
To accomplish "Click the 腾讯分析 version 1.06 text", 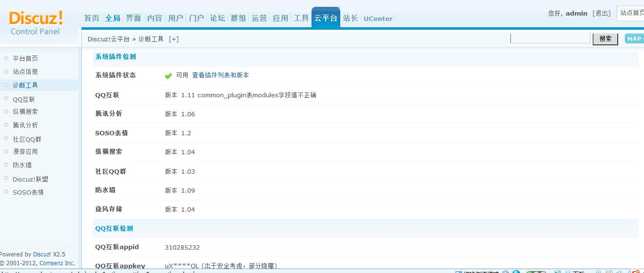I will pos(180,114).
